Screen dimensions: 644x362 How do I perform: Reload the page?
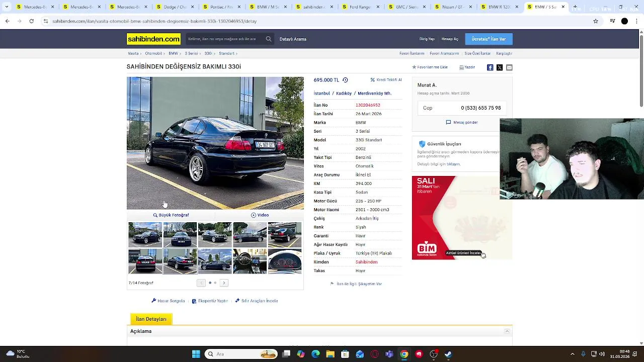pyautogui.click(x=31, y=21)
